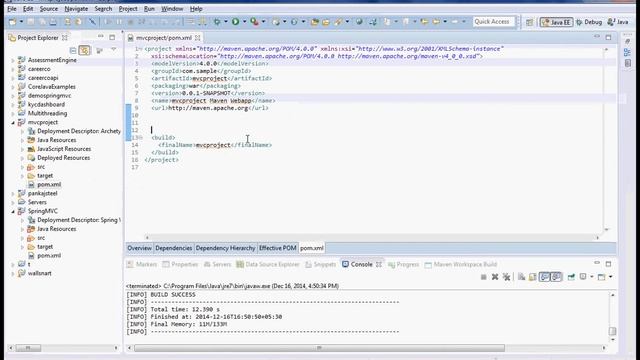Toggle Scroll Lock in console toolbar

point(533,277)
